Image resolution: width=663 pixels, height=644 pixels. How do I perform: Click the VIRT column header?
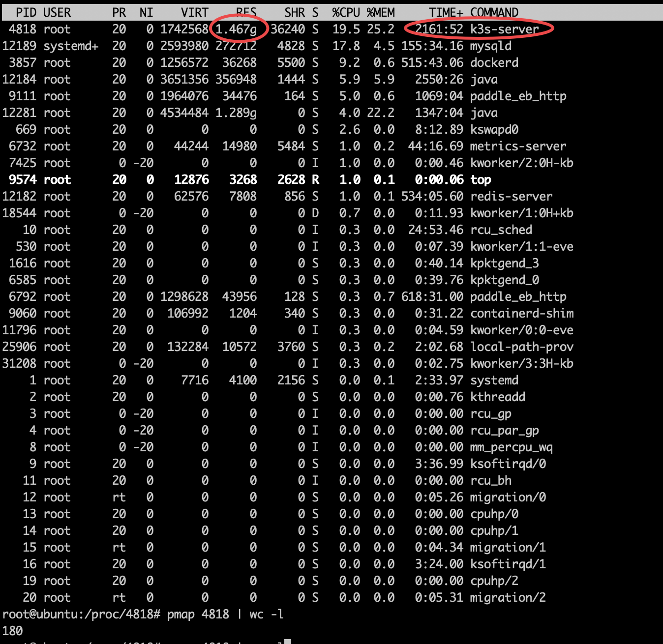click(x=194, y=13)
